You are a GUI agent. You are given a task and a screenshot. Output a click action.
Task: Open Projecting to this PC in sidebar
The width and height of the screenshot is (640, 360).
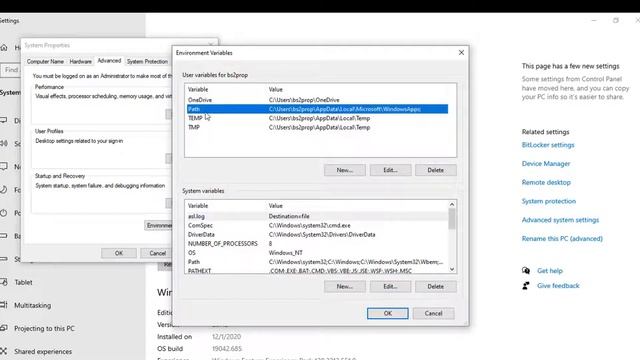(x=44, y=328)
